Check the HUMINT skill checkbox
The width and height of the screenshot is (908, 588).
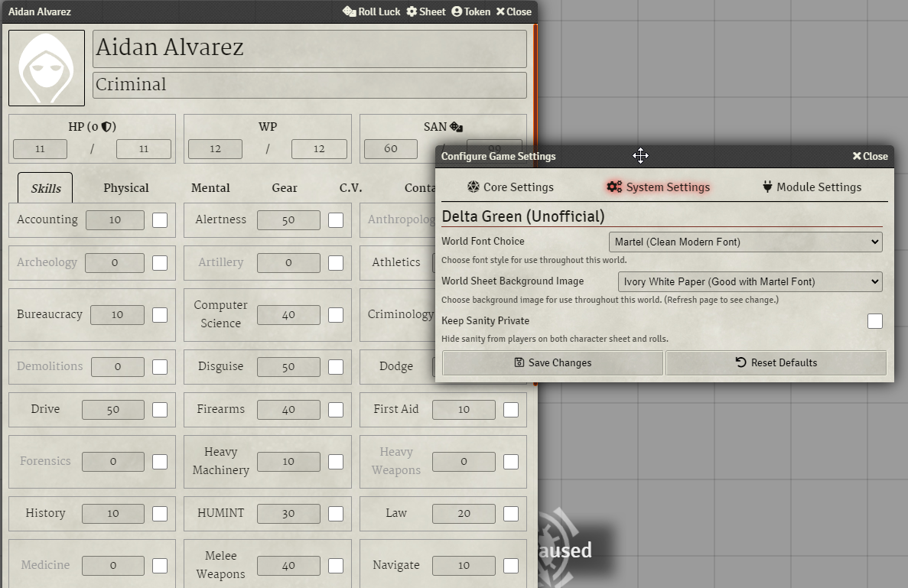pos(336,514)
